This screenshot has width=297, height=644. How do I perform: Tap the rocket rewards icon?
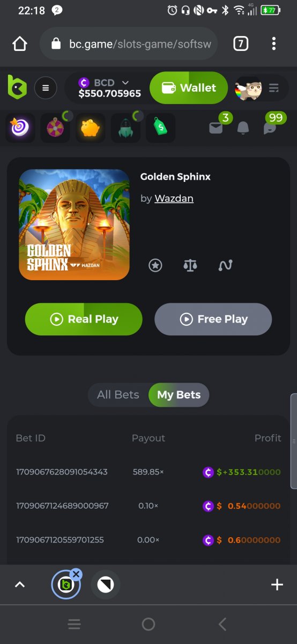click(x=125, y=128)
